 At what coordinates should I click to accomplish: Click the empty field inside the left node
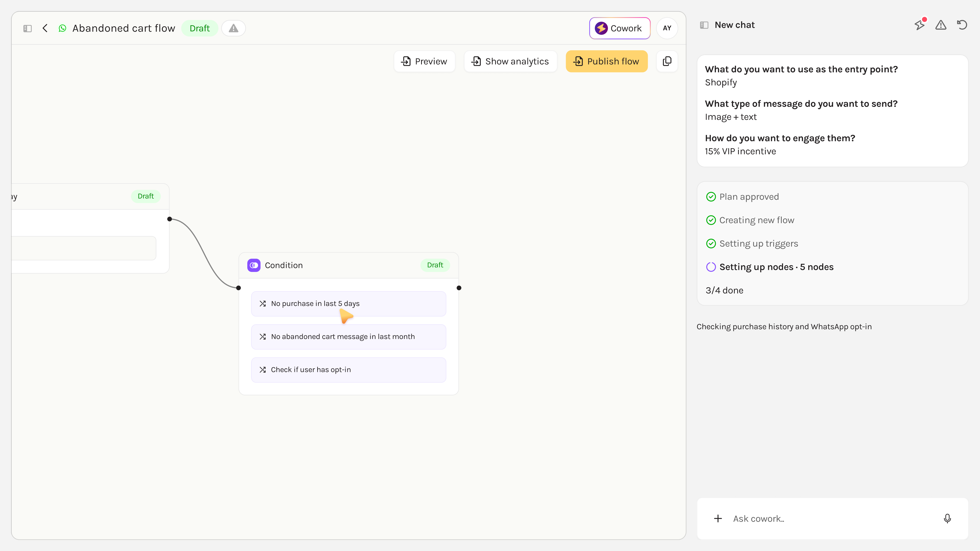click(x=84, y=248)
